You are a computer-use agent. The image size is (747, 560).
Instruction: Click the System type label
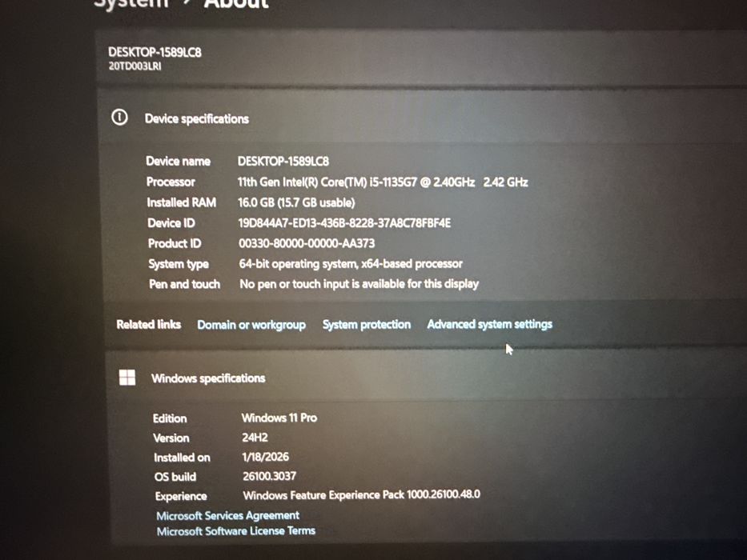tap(179, 264)
